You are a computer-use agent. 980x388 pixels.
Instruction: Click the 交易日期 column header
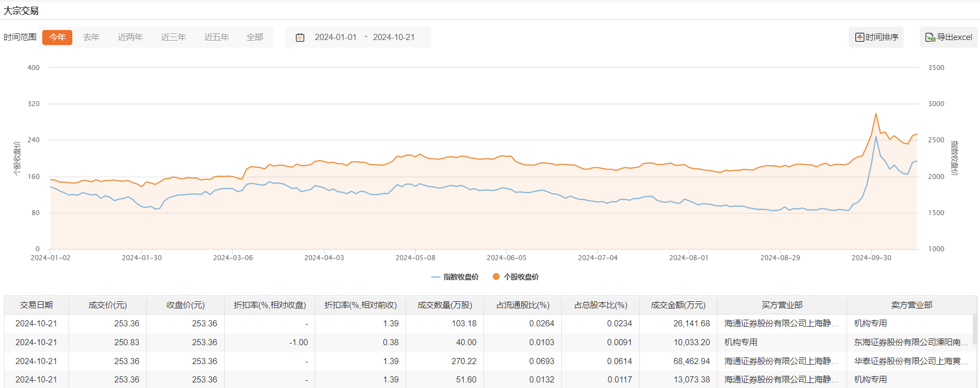click(36, 305)
